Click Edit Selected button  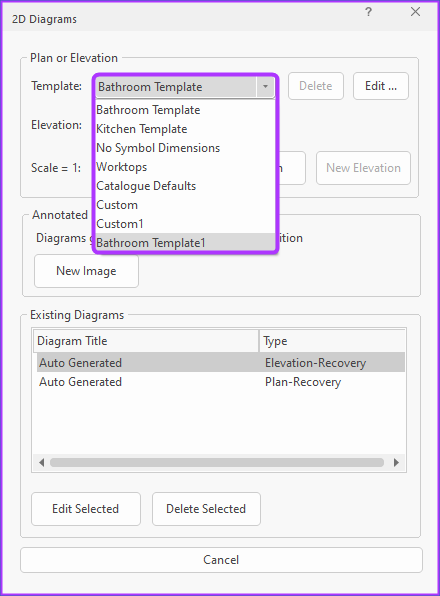(86, 509)
